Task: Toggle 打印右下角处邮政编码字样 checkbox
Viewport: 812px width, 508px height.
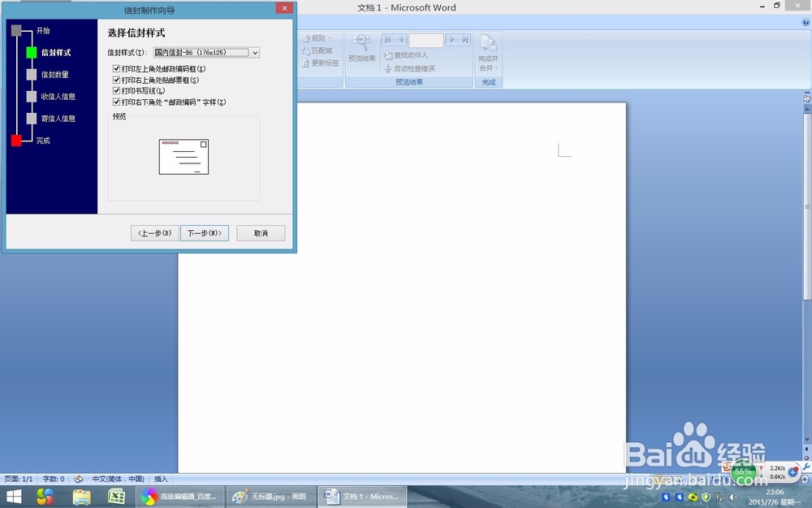Action: click(x=116, y=102)
